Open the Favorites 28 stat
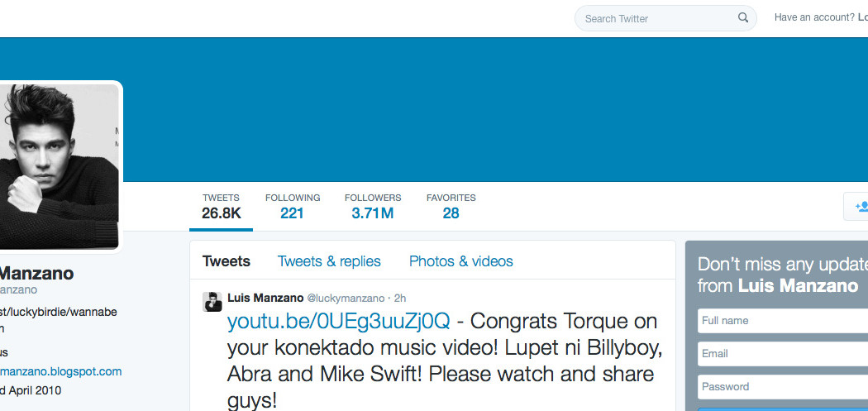 tap(451, 206)
